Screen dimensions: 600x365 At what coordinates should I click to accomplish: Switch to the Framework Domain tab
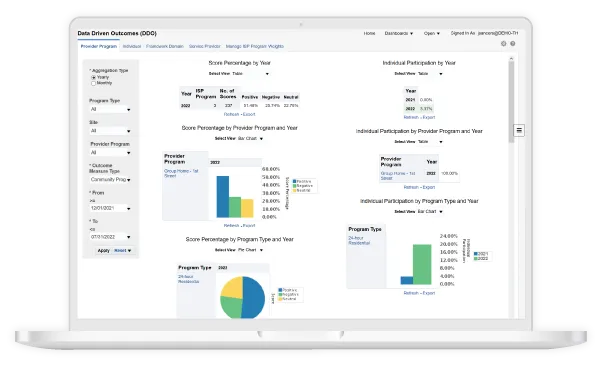(165, 46)
